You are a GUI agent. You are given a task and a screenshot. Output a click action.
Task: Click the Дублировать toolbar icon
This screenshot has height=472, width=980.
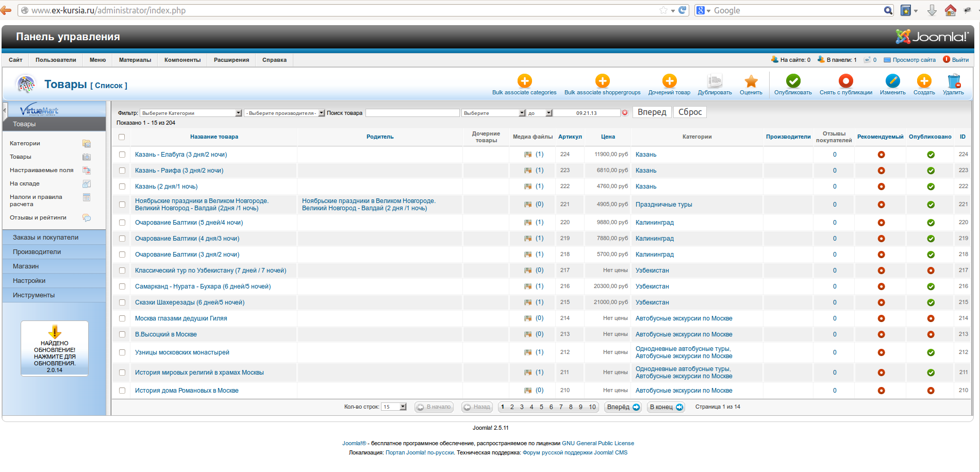point(715,81)
